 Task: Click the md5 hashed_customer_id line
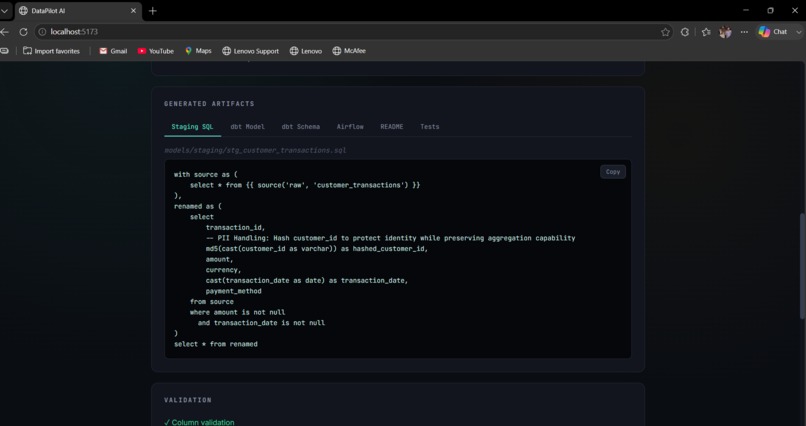(317, 249)
